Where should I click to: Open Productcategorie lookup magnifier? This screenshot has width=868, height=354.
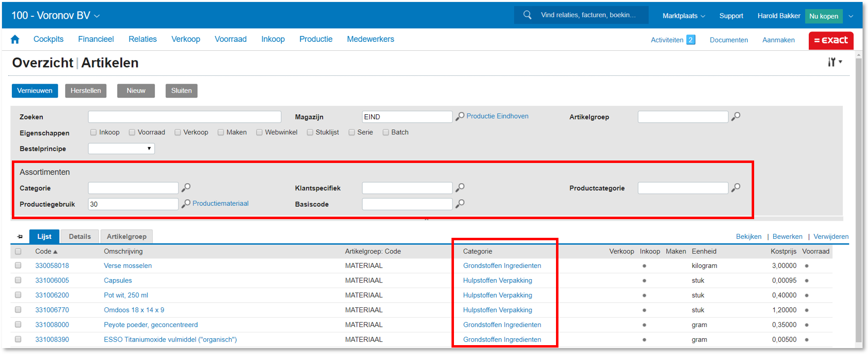[x=735, y=188]
